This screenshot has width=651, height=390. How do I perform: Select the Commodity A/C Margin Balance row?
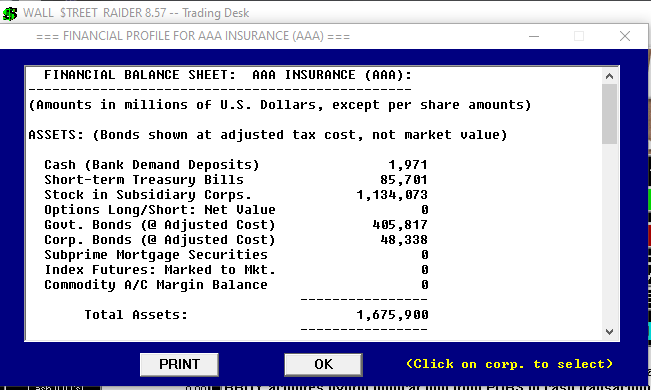[236, 285]
